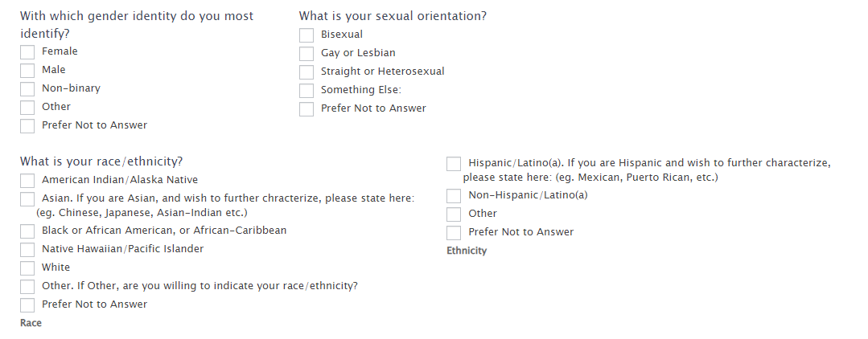Select Black or African American checkbox
This screenshot has height=339, width=868.
(x=27, y=231)
